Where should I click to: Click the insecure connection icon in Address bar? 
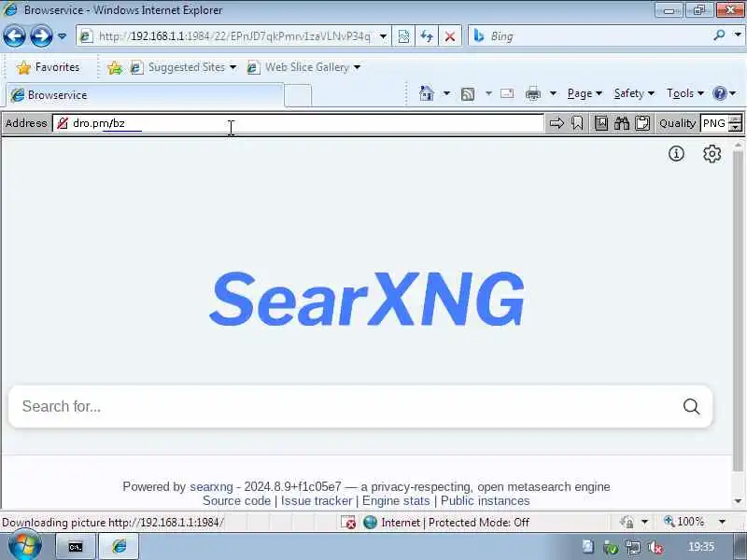click(x=63, y=123)
